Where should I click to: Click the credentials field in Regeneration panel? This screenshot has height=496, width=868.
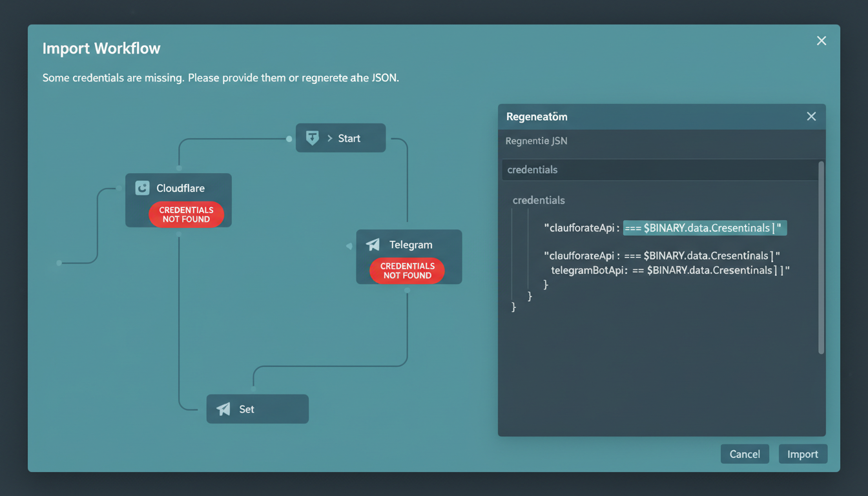click(659, 170)
